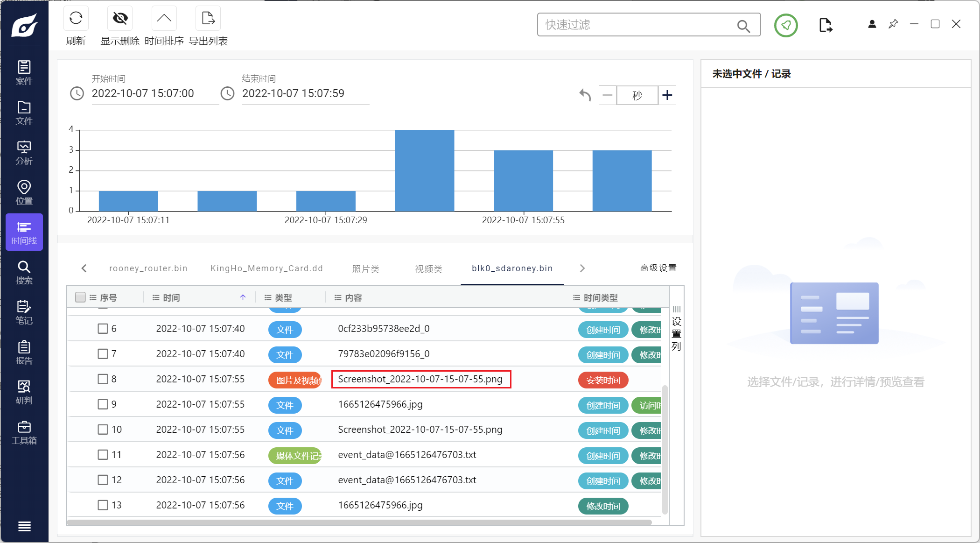Tick the checkbox for row 13
The height and width of the screenshot is (543, 980).
[x=103, y=505]
